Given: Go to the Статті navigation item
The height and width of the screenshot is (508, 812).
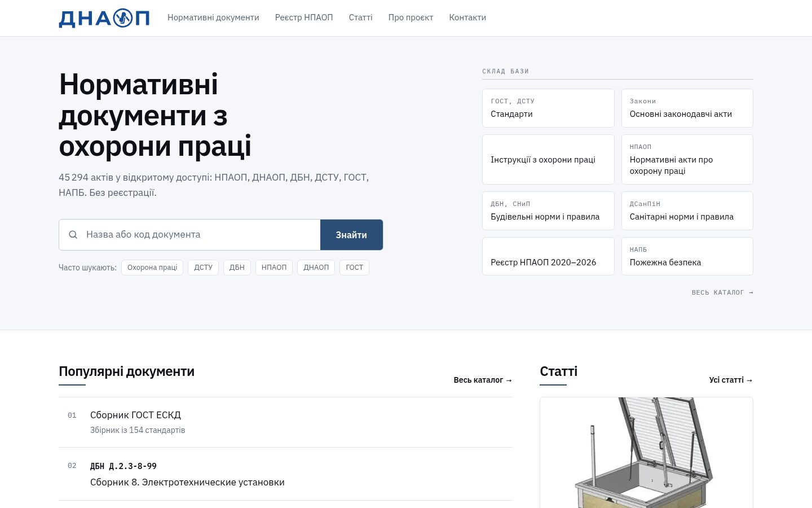Looking at the screenshot, I should tap(361, 17).
